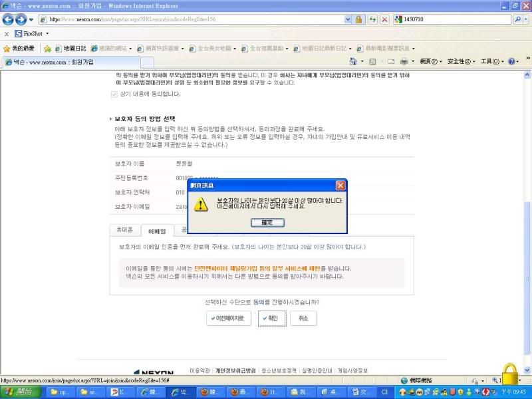The image size is (532, 399).
Task: Close the FireShot toolbar with its X
Action: [7, 34]
